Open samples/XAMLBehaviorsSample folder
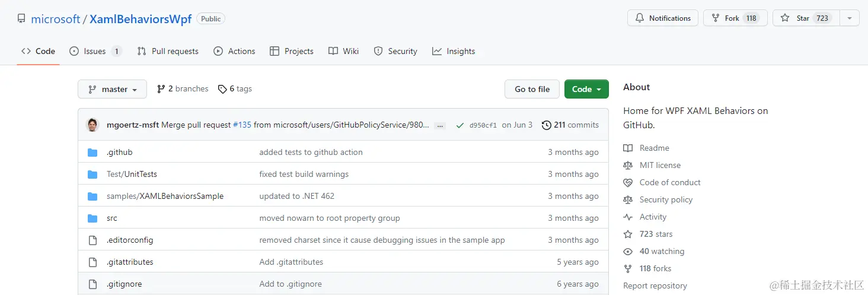The width and height of the screenshot is (868, 295). pos(165,196)
